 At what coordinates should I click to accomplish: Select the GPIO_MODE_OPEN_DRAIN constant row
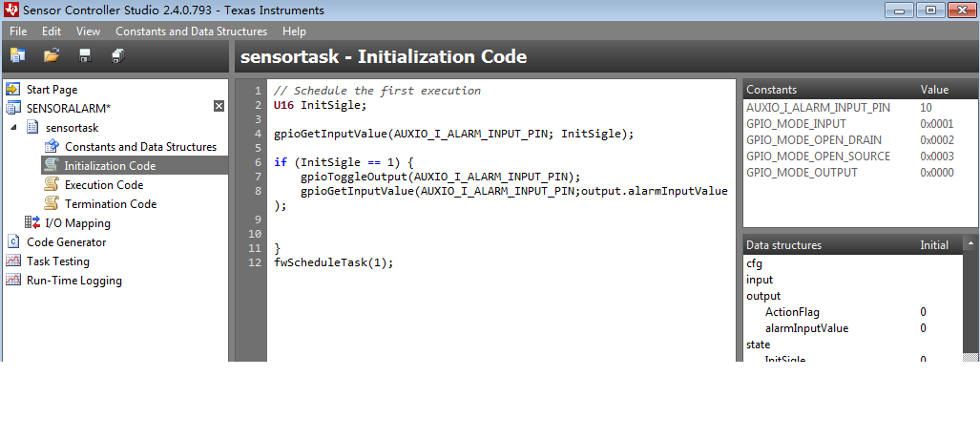[x=861, y=140]
